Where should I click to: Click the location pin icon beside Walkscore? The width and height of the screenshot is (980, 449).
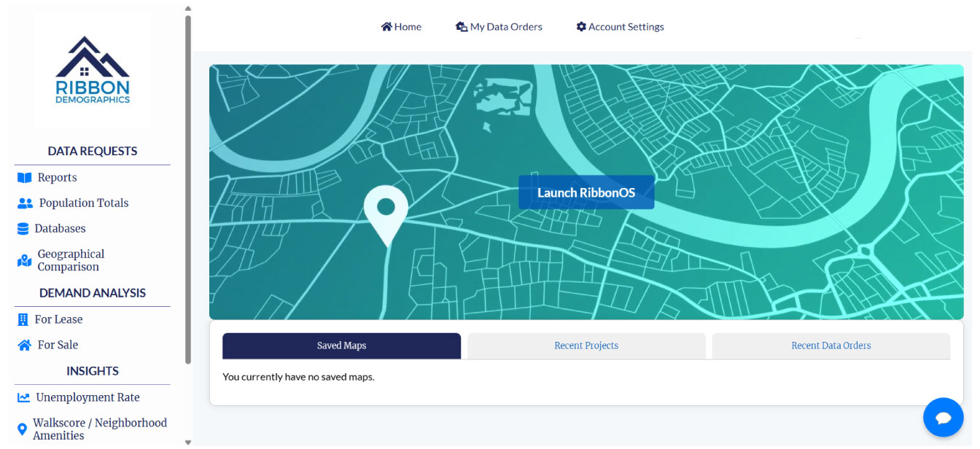pyautogui.click(x=22, y=429)
